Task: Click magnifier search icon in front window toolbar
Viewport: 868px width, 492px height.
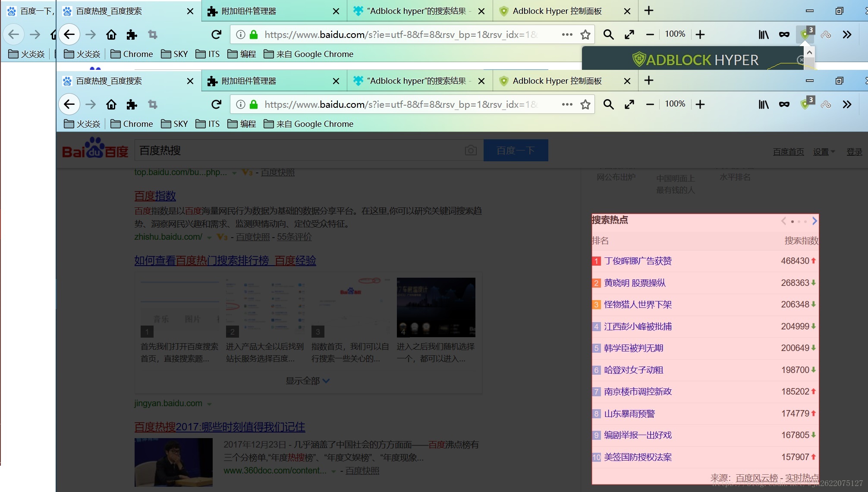Action: click(x=608, y=104)
